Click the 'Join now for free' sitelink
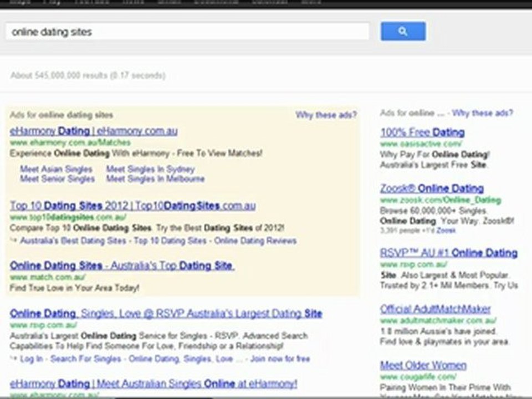 280,359
